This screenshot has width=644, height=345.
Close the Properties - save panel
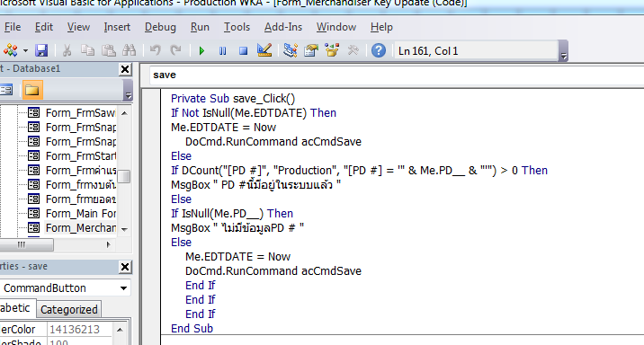(125, 267)
